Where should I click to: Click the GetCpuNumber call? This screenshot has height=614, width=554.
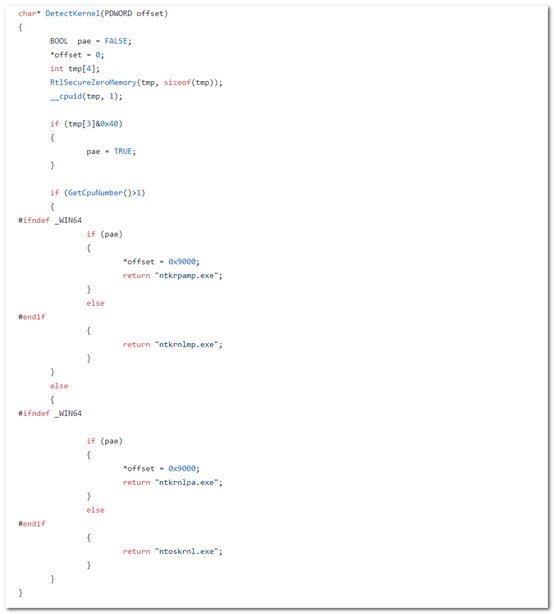click(x=102, y=193)
